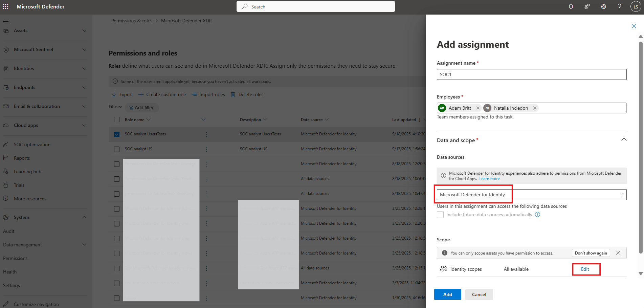
Task: Open Defender settings gear
Action: point(603,6)
